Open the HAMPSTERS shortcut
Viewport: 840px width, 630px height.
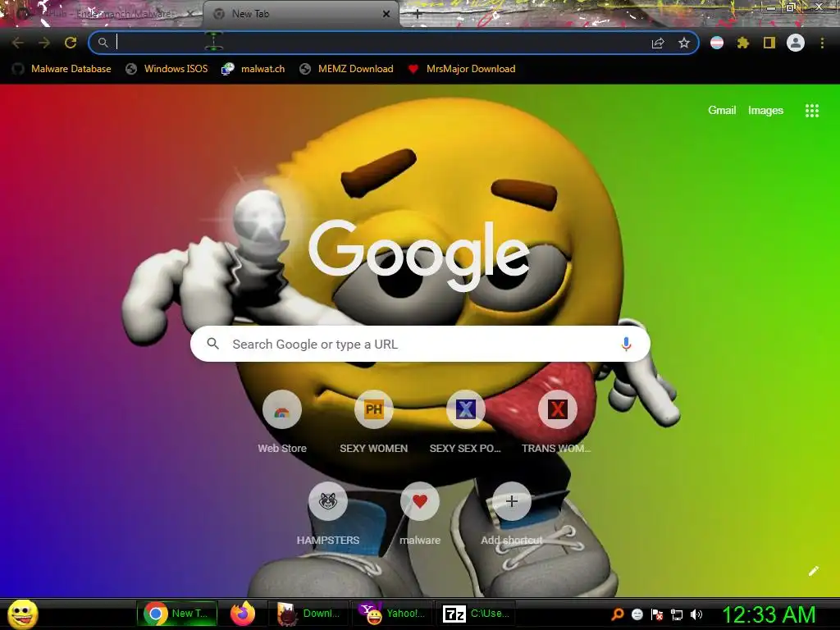click(328, 514)
